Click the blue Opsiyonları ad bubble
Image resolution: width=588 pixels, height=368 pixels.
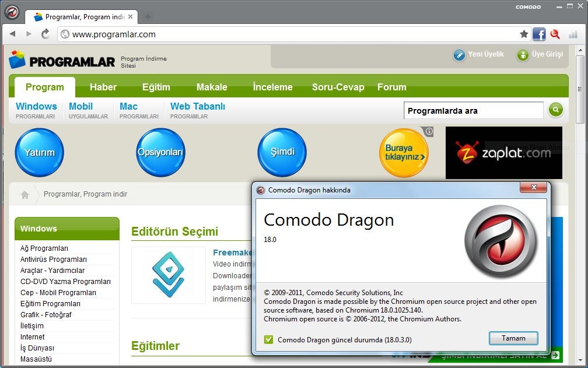coord(160,153)
